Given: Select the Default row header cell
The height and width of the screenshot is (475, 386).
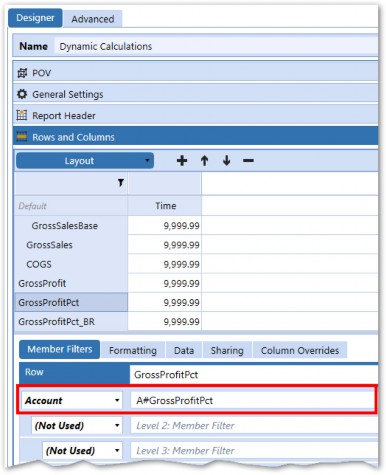Looking at the screenshot, I should [x=71, y=206].
